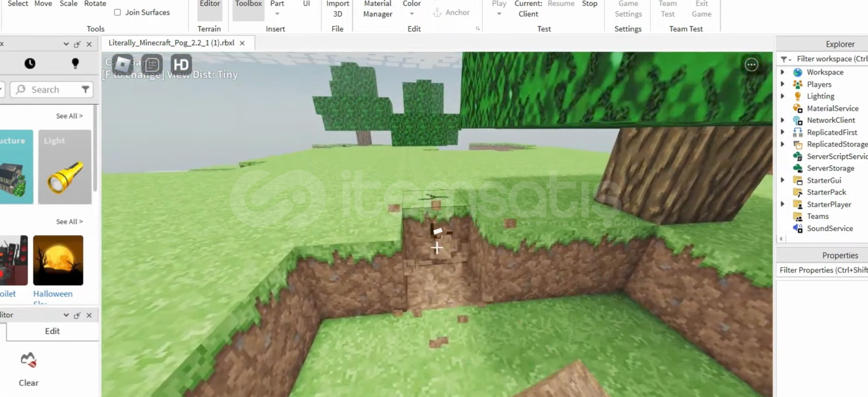The width and height of the screenshot is (868, 397).
Task: Close the Toolbox panel
Action: (89, 44)
